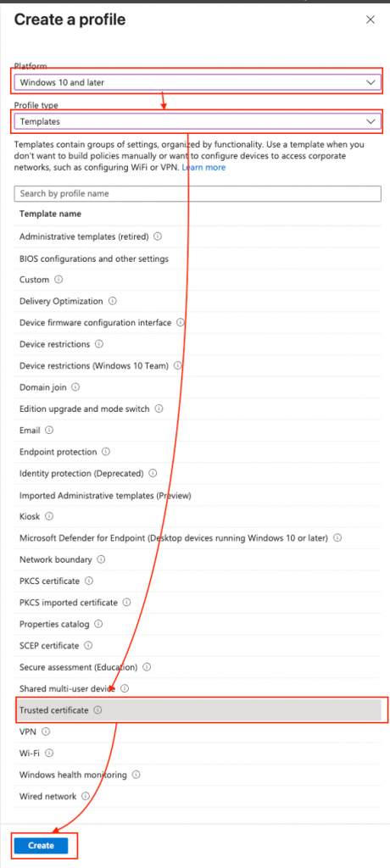Open the Learn more link

pyautogui.click(x=203, y=167)
